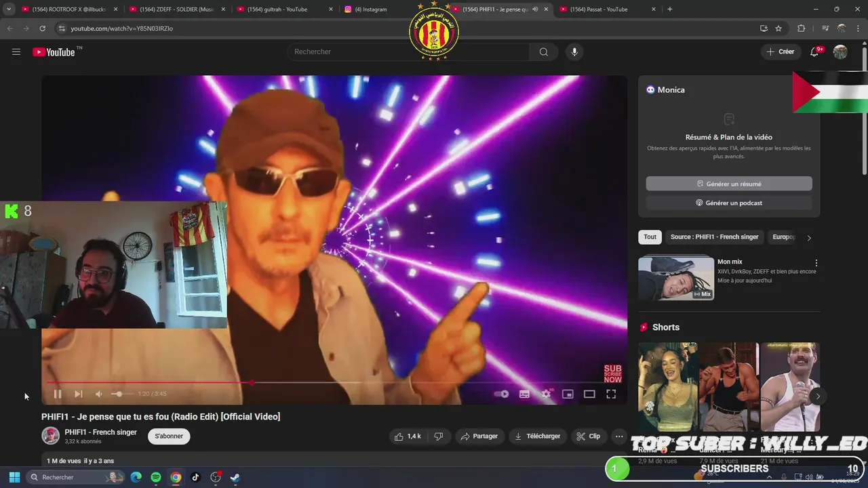Image resolution: width=868 pixels, height=488 pixels.
Task: Start voice search with the microphone
Action: point(574,52)
